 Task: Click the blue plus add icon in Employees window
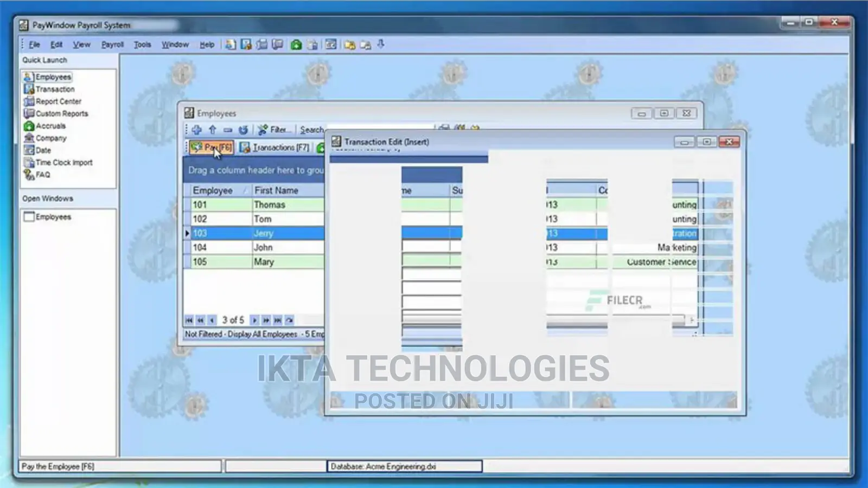pyautogui.click(x=197, y=130)
